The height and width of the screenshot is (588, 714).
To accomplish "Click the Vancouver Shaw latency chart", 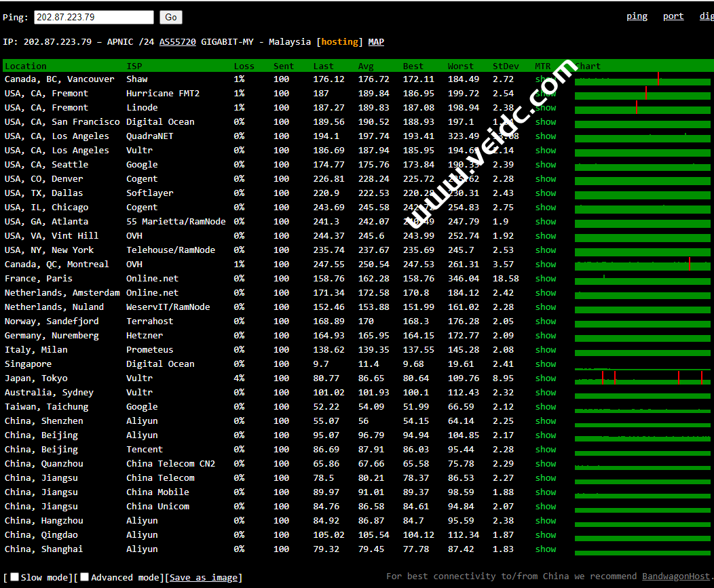I will (x=643, y=79).
